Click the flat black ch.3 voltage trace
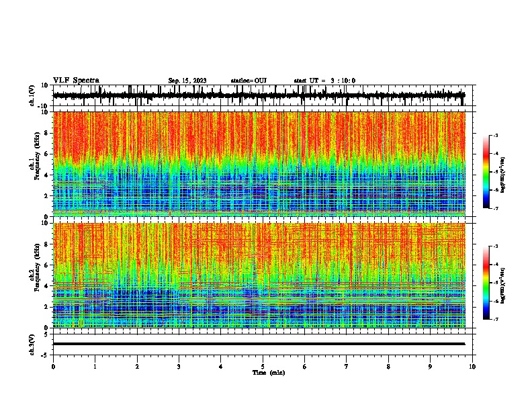This screenshot has width=532, height=411. (259, 344)
